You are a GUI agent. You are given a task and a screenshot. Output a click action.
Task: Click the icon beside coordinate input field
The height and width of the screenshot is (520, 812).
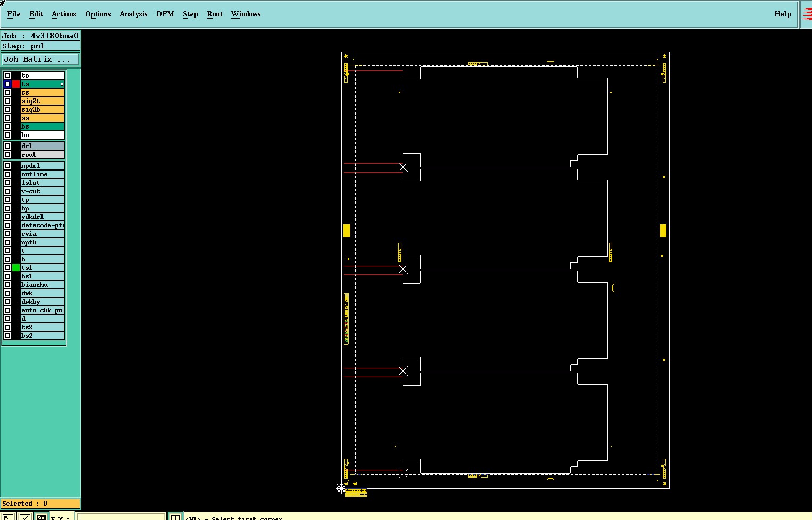[175, 516]
